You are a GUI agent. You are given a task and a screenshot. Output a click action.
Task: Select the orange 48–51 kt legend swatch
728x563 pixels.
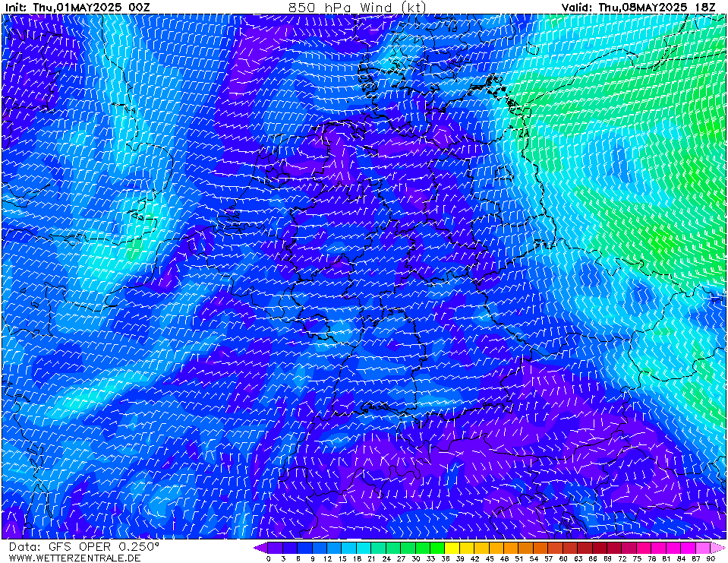(511, 548)
